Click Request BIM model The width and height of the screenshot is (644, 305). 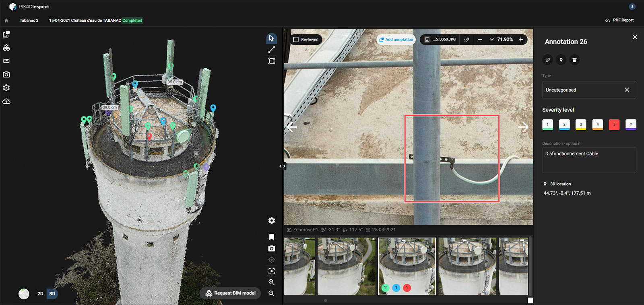point(231,293)
